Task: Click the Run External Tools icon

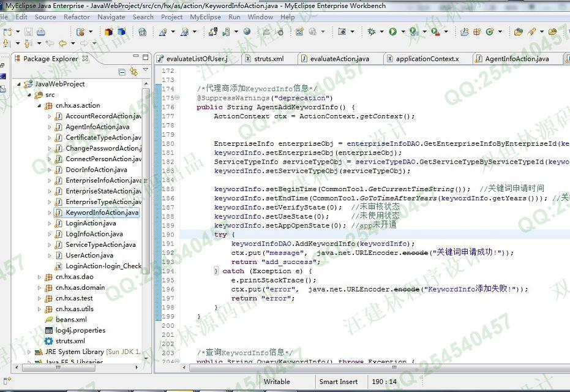Action: point(435,32)
